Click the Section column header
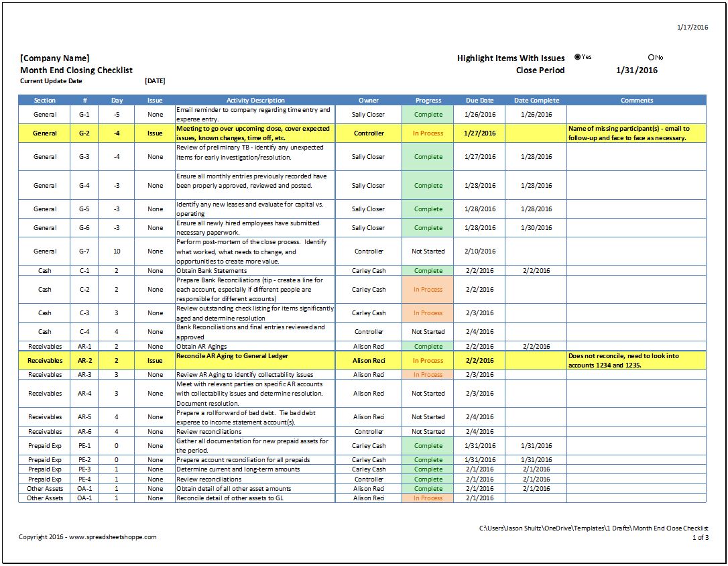The height and width of the screenshot is (566, 728). click(45, 101)
